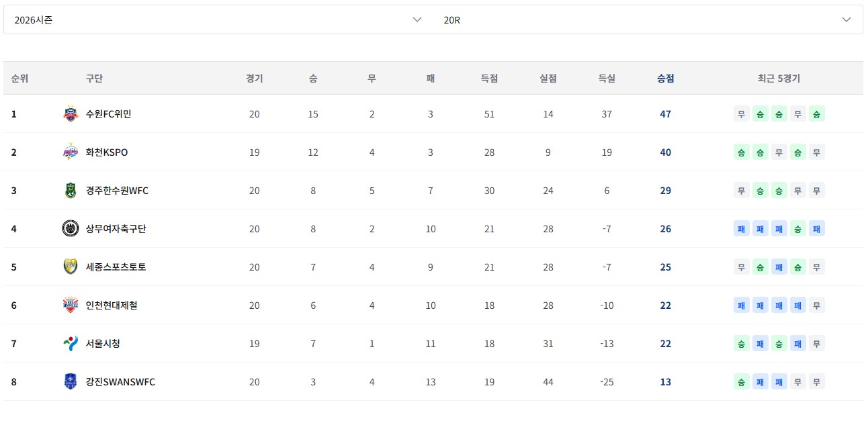Open the 수원FC위민 team name link
The height and width of the screenshot is (427, 868).
pyautogui.click(x=108, y=114)
